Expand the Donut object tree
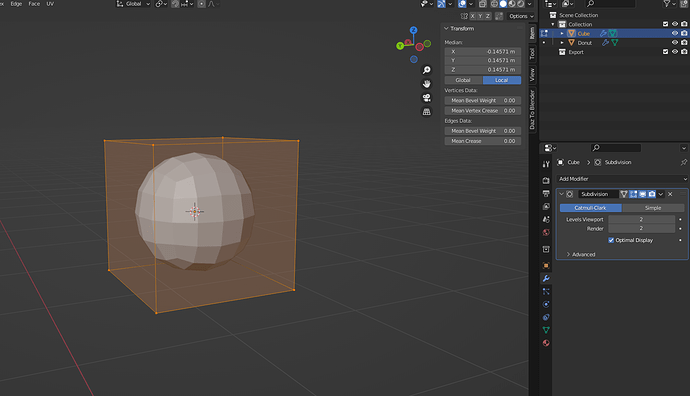The height and width of the screenshot is (396, 690). [x=562, y=43]
